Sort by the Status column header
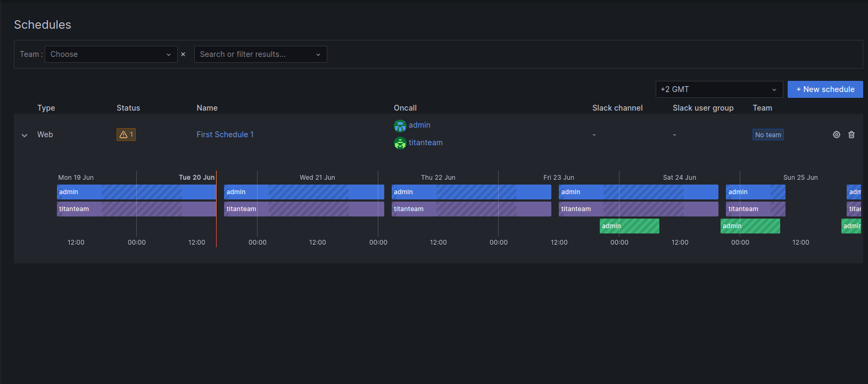Screen dimensions: 868x384 (x=128, y=108)
